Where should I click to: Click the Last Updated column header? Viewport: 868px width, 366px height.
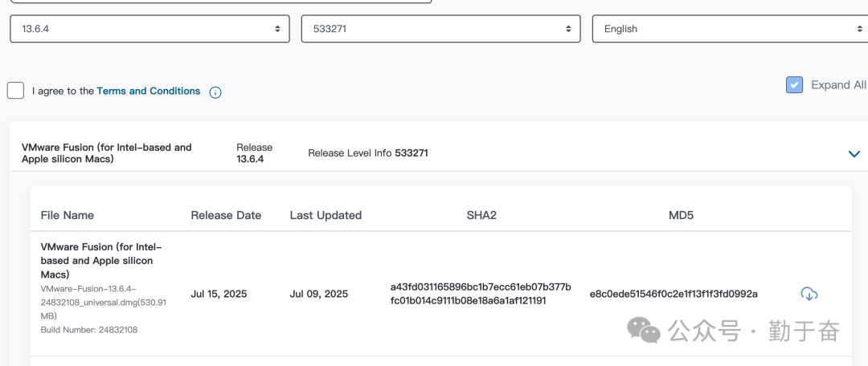pyautogui.click(x=325, y=215)
